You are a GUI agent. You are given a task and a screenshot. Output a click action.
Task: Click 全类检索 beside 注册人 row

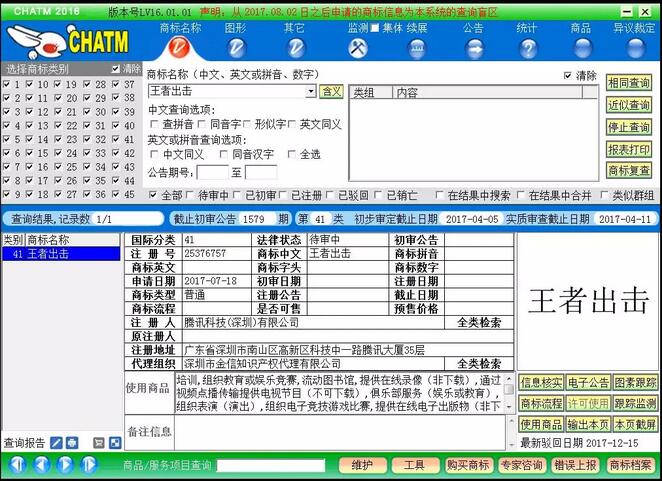click(x=479, y=323)
